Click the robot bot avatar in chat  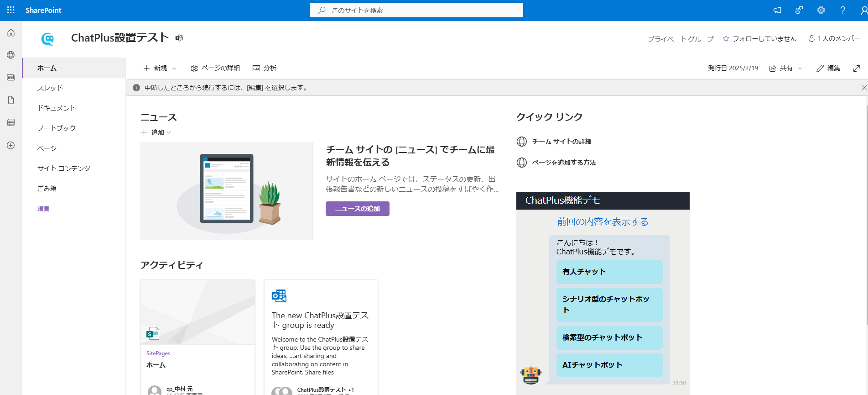click(x=531, y=374)
